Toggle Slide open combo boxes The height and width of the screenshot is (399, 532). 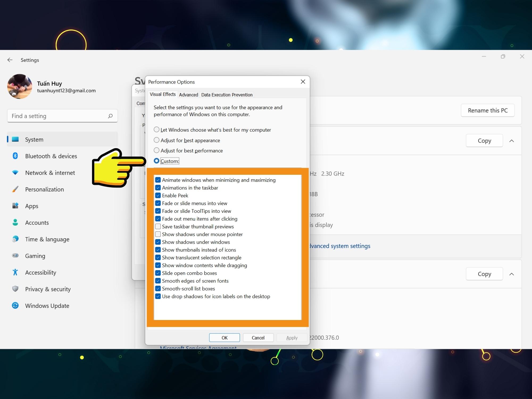point(158,273)
